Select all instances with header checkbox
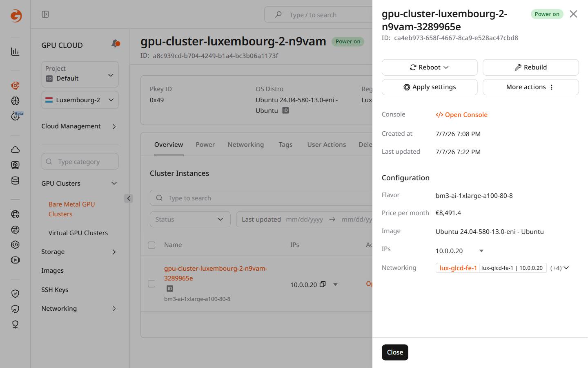The height and width of the screenshot is (368, 588). [151, 245]
